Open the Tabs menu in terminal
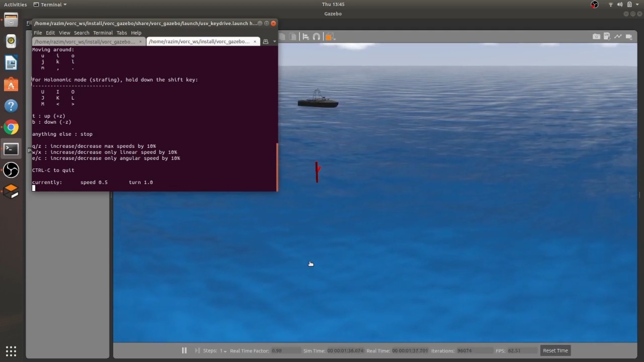Image resolution: width=644 pixels, height=362 pixels. point(121,33)
